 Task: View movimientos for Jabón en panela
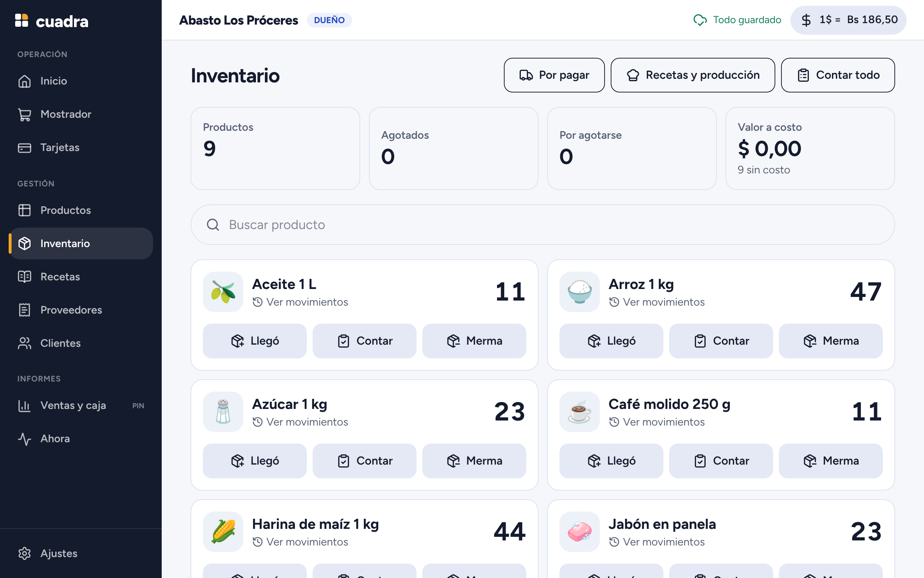pos(657,542)
